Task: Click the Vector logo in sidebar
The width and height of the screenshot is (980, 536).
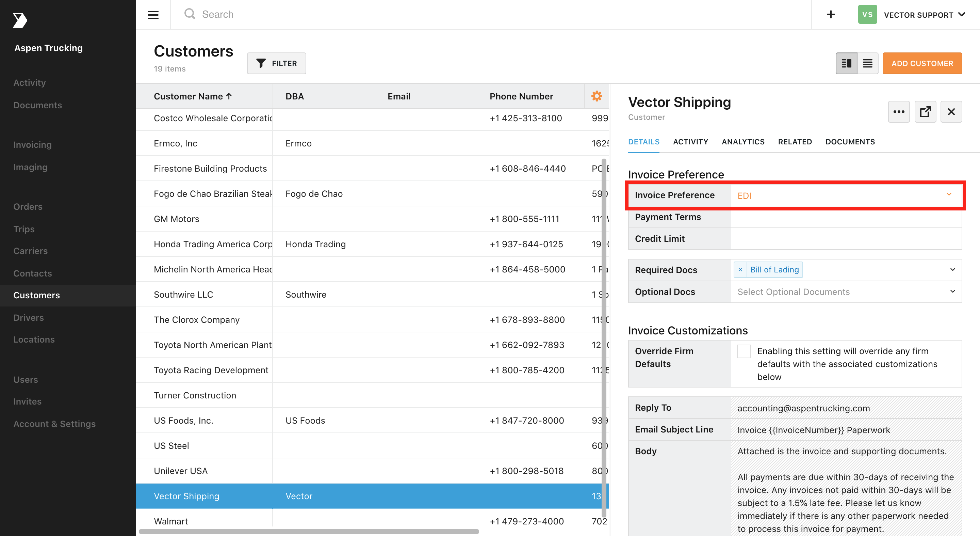Action: click(19, 20)
